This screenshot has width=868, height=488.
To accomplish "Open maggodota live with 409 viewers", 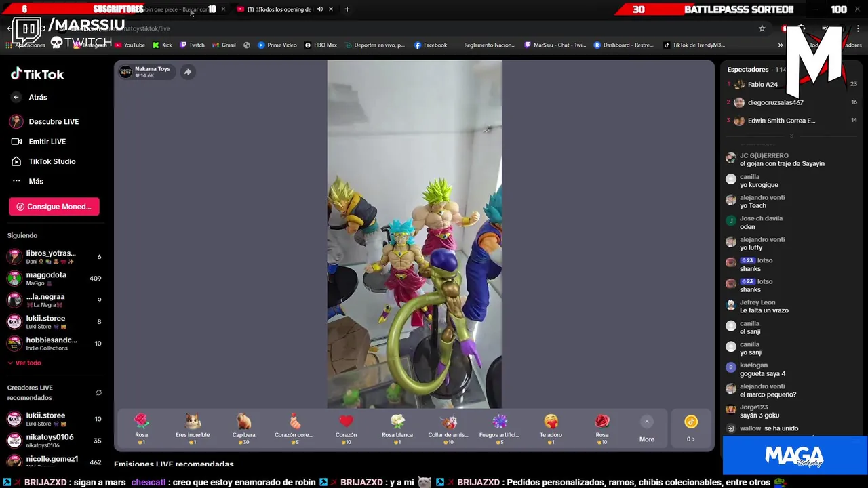I will (x=54, y=279).
